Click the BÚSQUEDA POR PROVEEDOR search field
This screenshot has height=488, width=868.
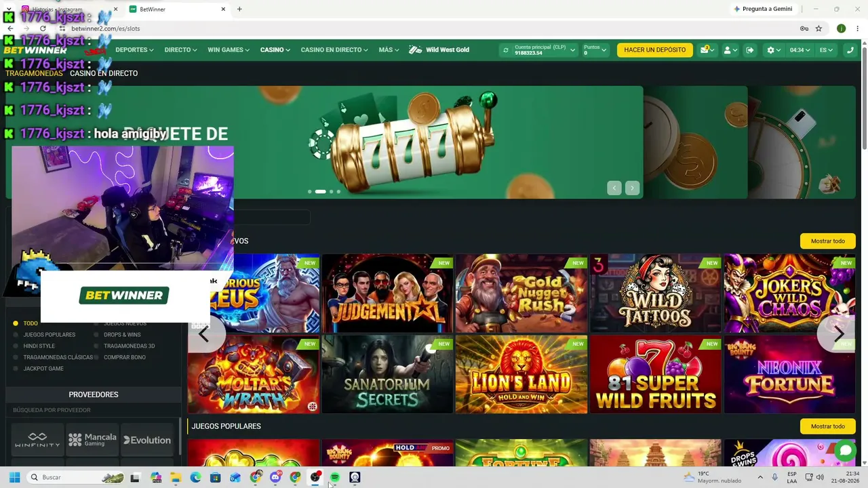[x=92, y=410]
